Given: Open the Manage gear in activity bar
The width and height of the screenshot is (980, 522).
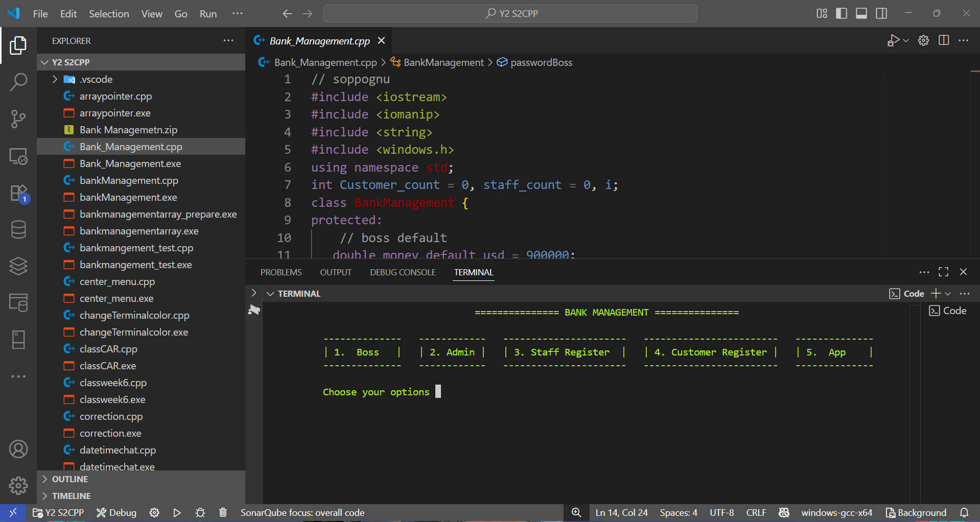Looking at the screenshot, I should click(18, 486).
